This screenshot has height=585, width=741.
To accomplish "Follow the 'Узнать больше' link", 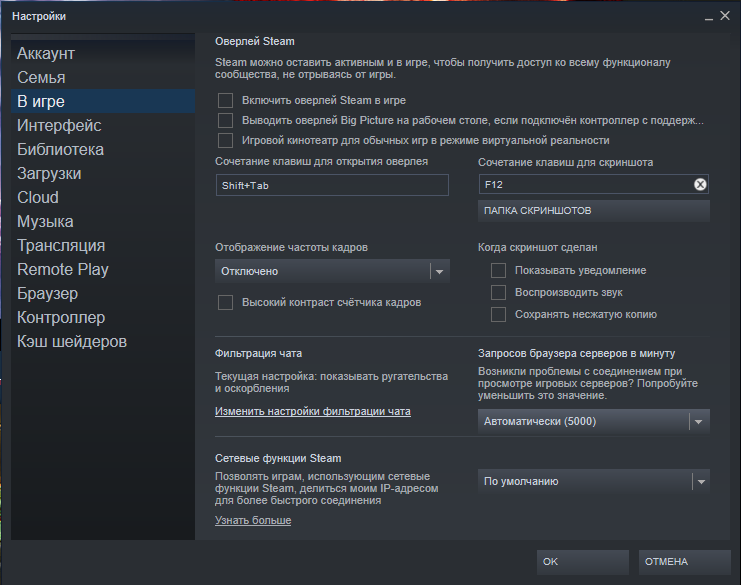I will pos(253,520).
